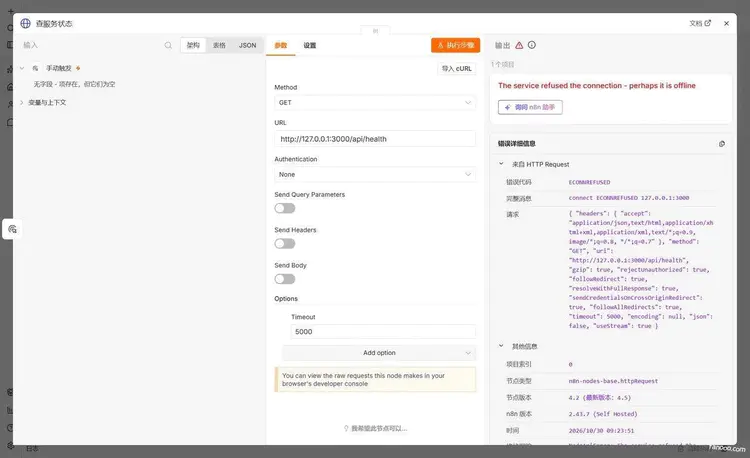The width and height of the screenshot is (750, 458).
Task: Click the HTTP Request globe node icon
Action: 25,23
